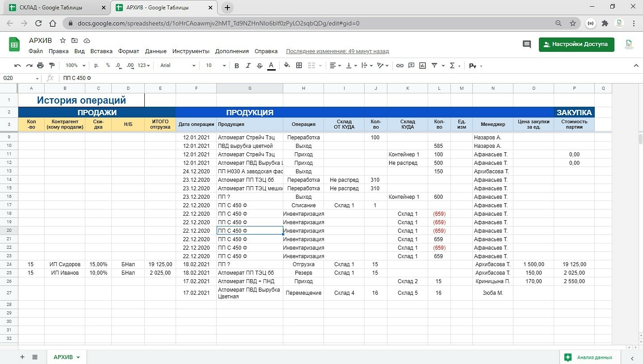643x364 pixels.
Task: Open the Формат menu
Action: tap(129, 51)
